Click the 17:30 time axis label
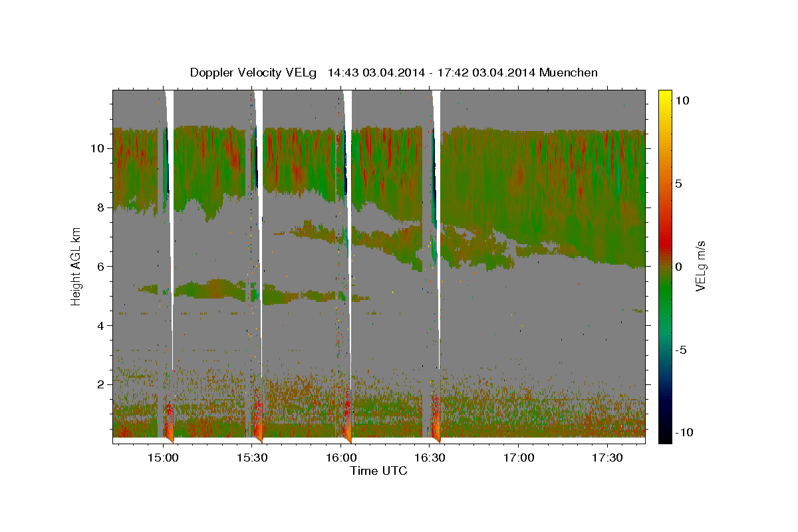The height and width of the screenshot is (532, 798). pos(608,458)
